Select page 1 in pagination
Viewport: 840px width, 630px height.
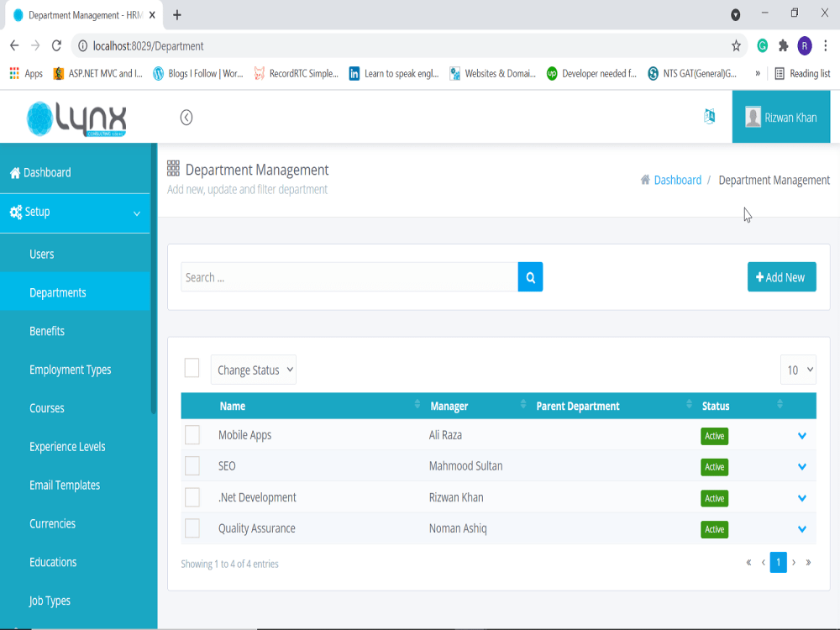(779, 563)
